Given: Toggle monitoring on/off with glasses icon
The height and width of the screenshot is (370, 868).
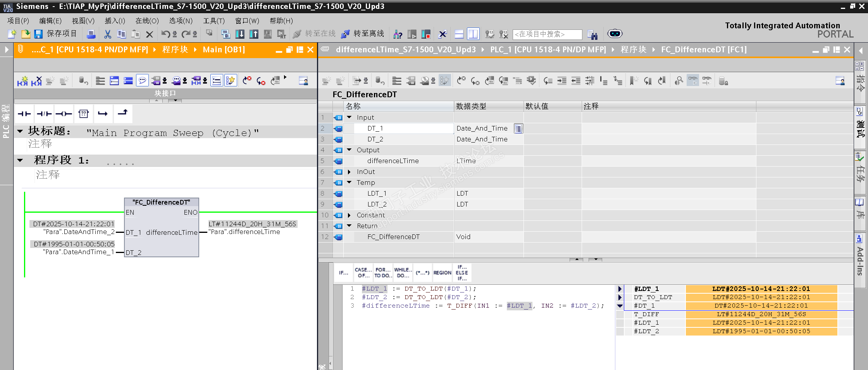Looking at the screenshot, I should click(x=692, y=81).
